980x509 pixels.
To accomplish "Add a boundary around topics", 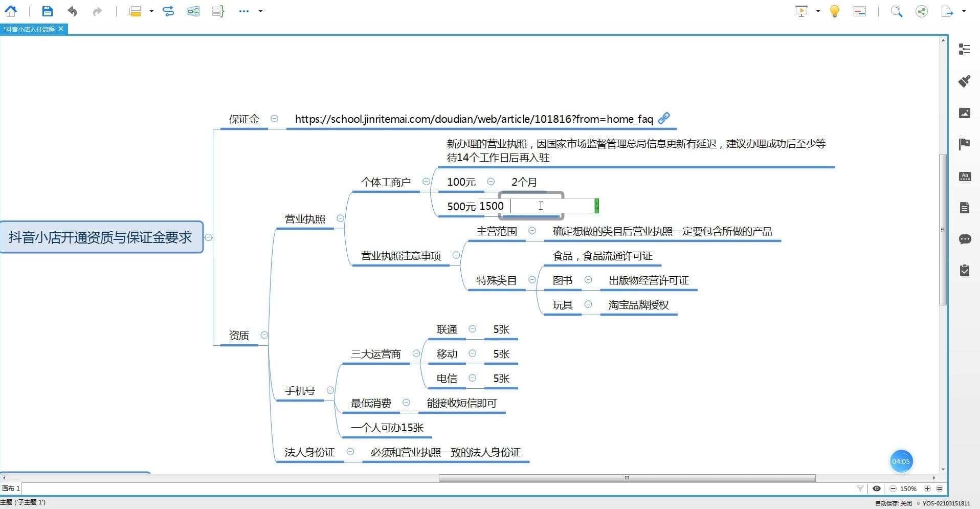I will click(x=193, y=11).
